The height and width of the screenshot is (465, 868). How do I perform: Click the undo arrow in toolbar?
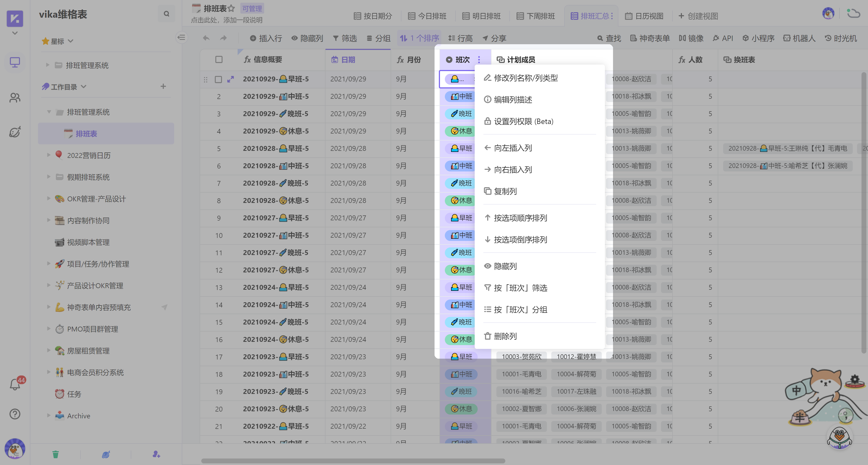206,38
